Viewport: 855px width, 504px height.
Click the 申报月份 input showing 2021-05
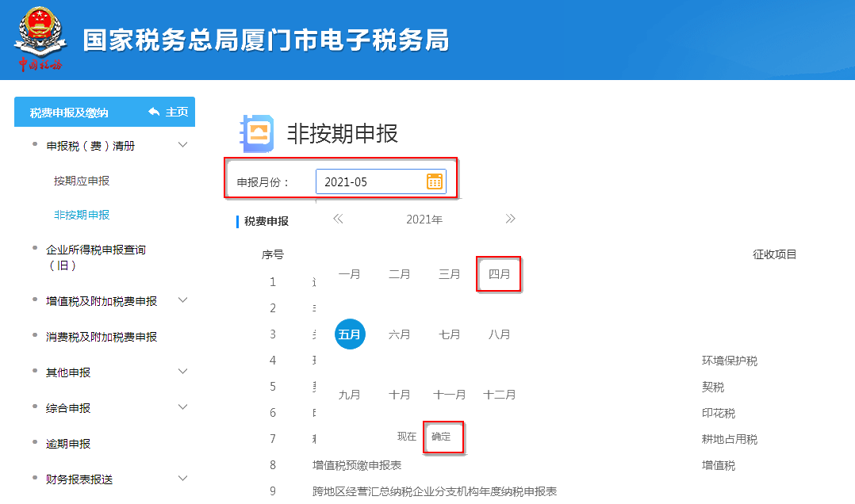[381, 181]
